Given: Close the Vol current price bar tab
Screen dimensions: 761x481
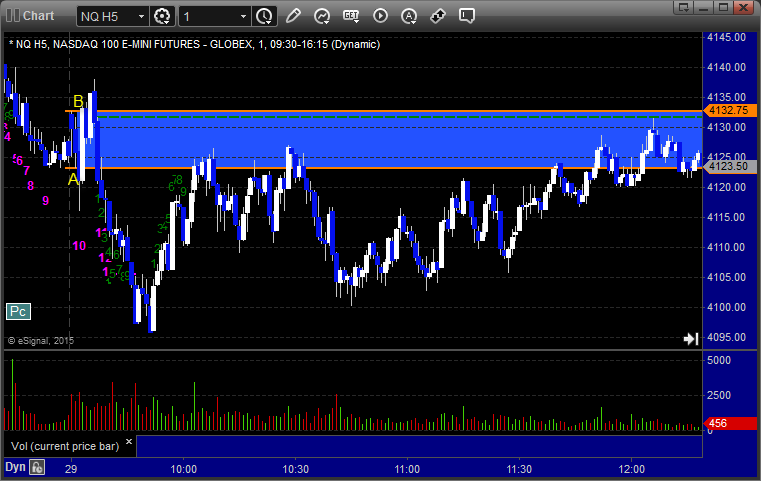Looking at the screenshot, I should coord(129,442).
